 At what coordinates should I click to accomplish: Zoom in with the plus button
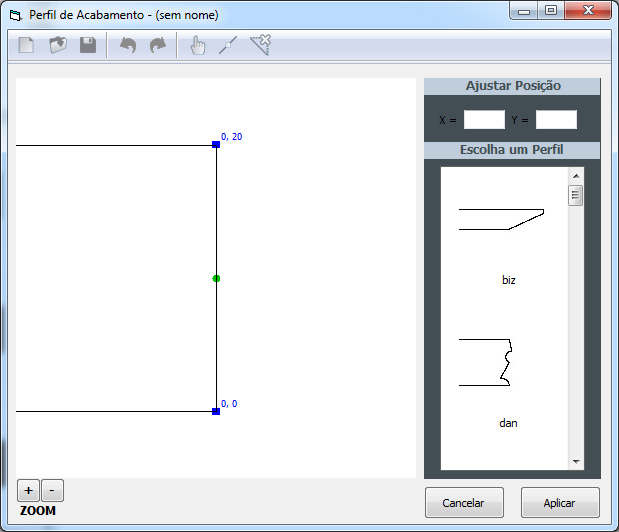tap(28, 491)
